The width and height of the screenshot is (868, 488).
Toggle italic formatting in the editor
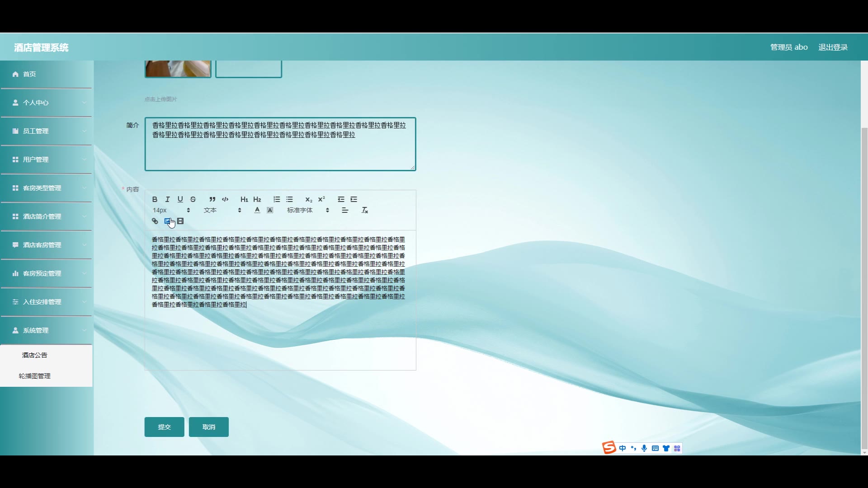click(x=167, y=199)
